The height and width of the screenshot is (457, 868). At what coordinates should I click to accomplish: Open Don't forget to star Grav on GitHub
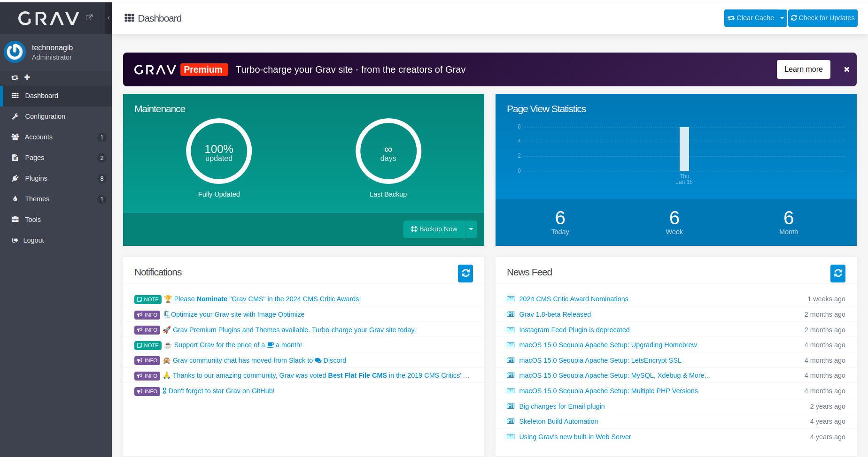click(x=221, y=391)
